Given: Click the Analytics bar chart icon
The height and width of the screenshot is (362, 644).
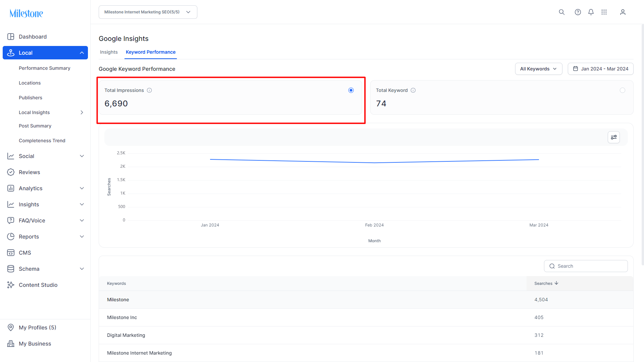Looking at the screenshot, I should point(11,188).
